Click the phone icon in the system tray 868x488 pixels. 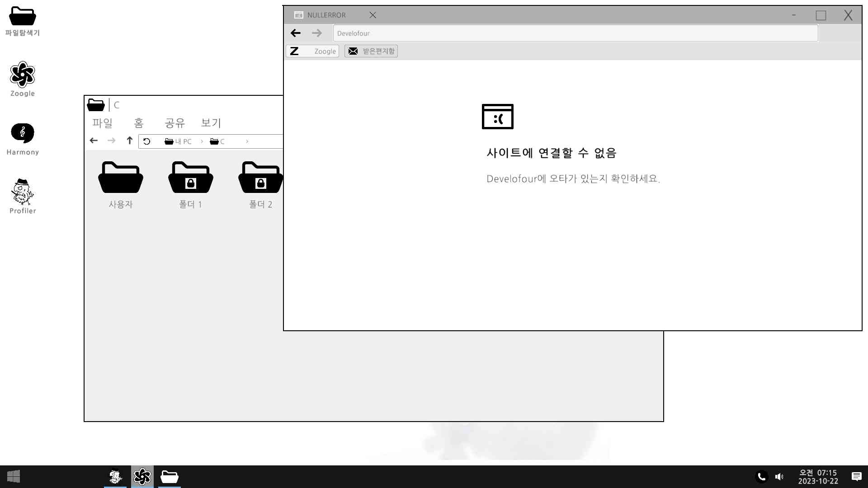[761, 476]
